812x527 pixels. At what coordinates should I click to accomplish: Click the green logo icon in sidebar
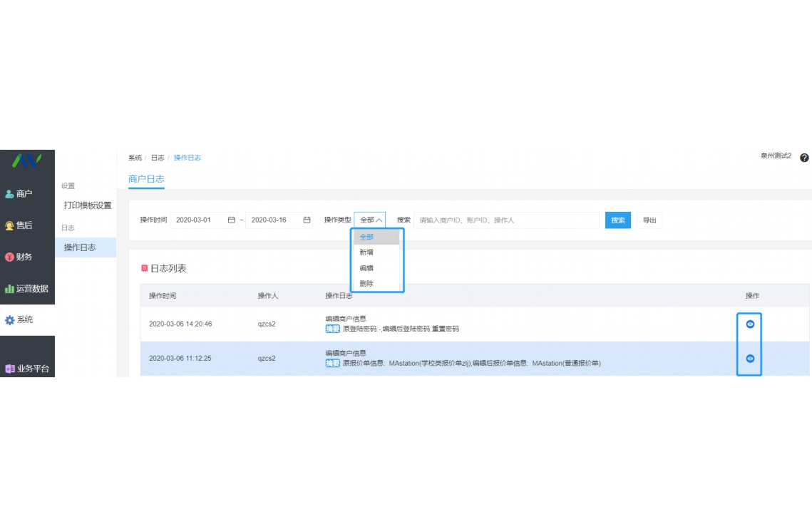click(26, 161)
